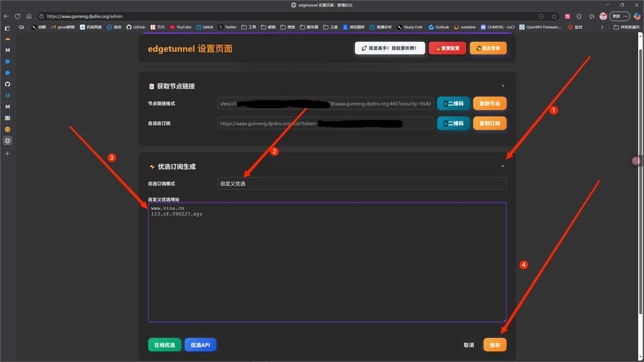The image size is (644, 362).
Task: Open the pink extension icon in toolbar
Action: tap(567, 16)
